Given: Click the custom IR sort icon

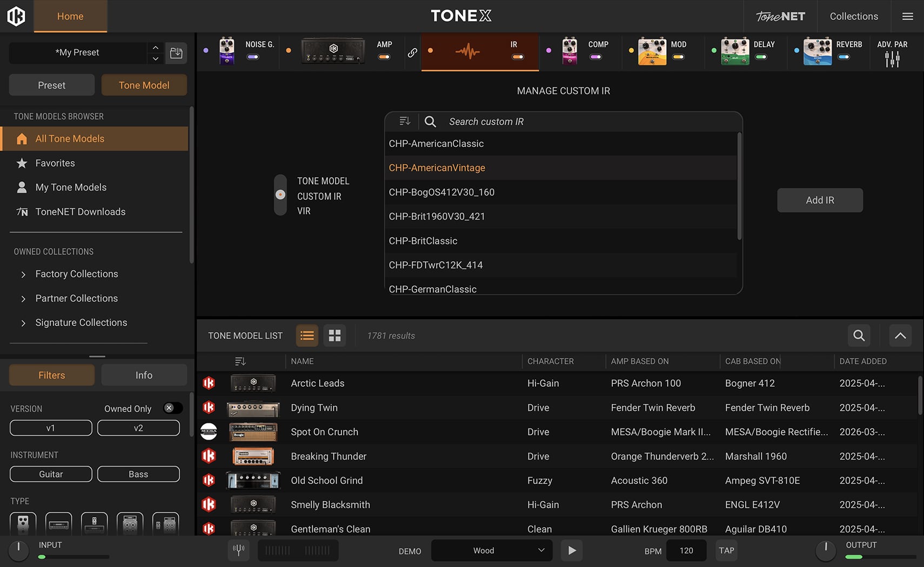Looking at the screenshot, I should 405,122.
